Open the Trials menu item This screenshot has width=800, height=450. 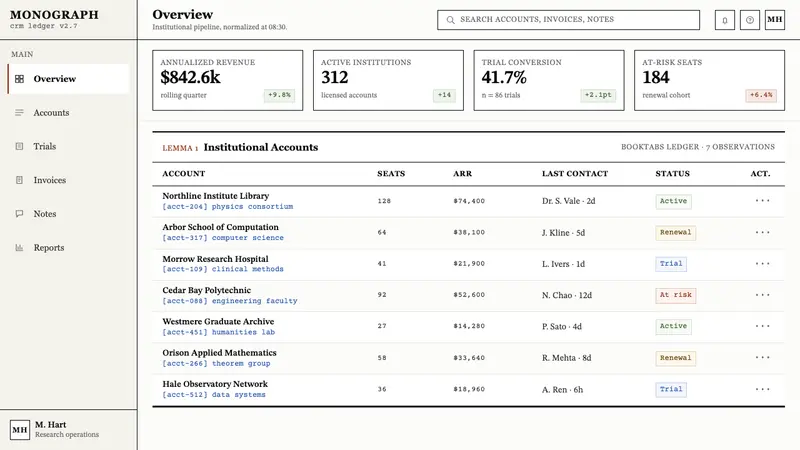point(68,146)
